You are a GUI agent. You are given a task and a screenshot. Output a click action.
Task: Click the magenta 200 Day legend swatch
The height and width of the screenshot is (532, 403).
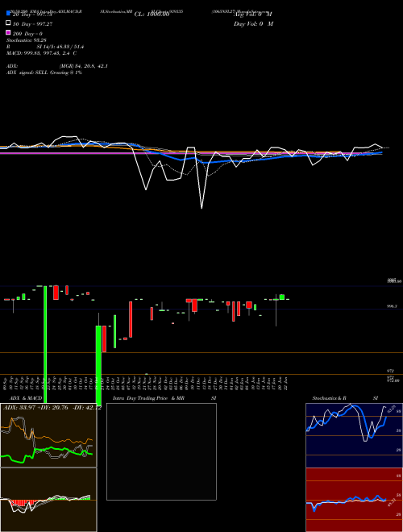tap(8, 33)
